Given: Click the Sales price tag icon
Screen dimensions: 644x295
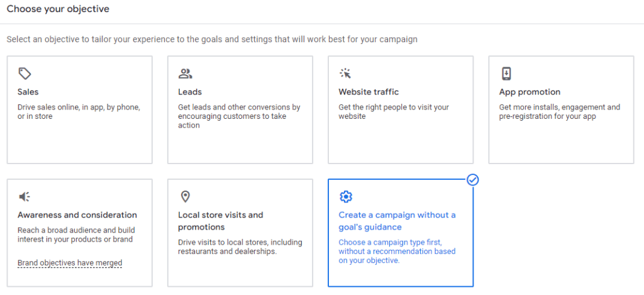Looking at the screenshot, I should [x=25, y=74].
